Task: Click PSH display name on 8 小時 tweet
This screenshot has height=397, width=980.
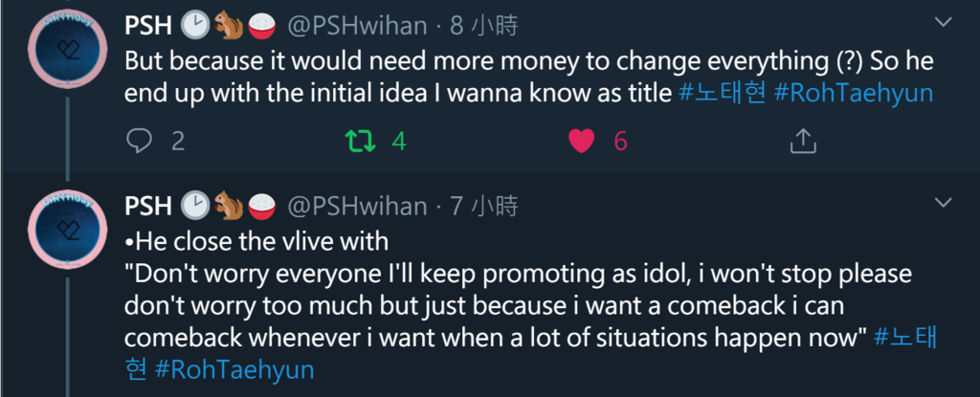Action: (148, 26)
